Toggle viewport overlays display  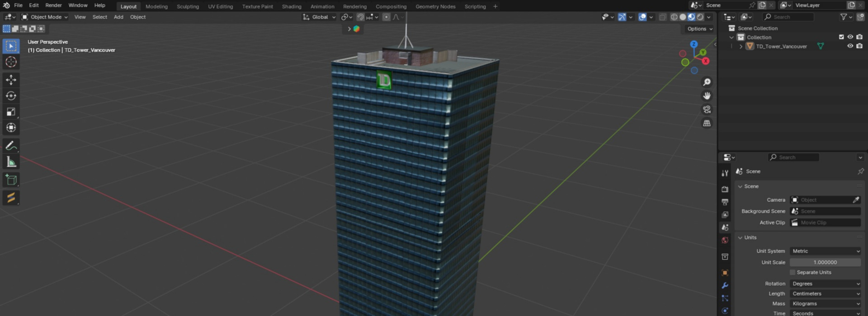[x=642, y=17]
